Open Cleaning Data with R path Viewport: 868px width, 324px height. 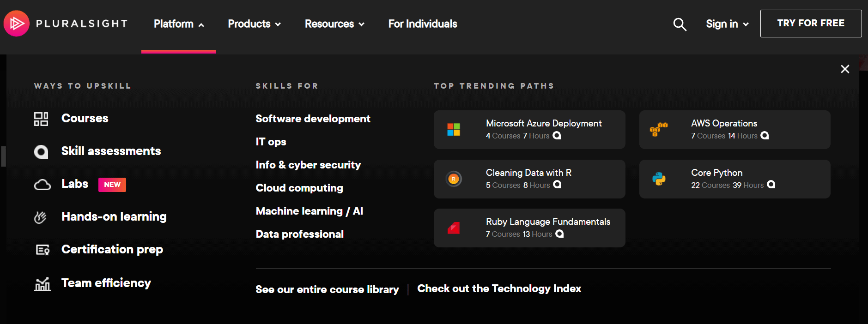click(529, 179)
